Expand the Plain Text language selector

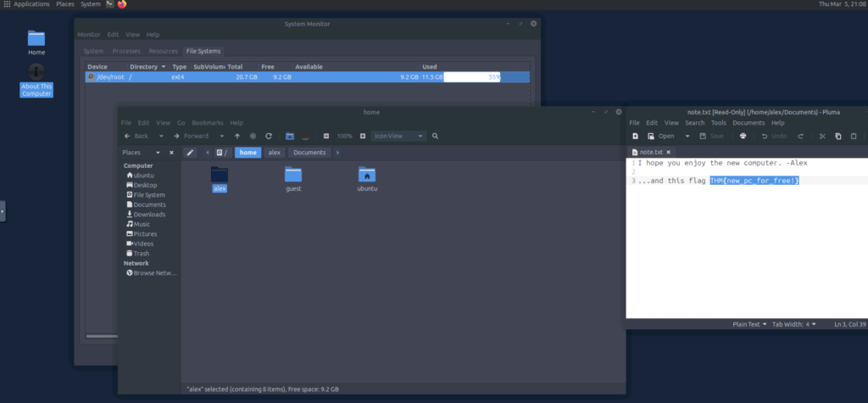click(x=748, y=324)
